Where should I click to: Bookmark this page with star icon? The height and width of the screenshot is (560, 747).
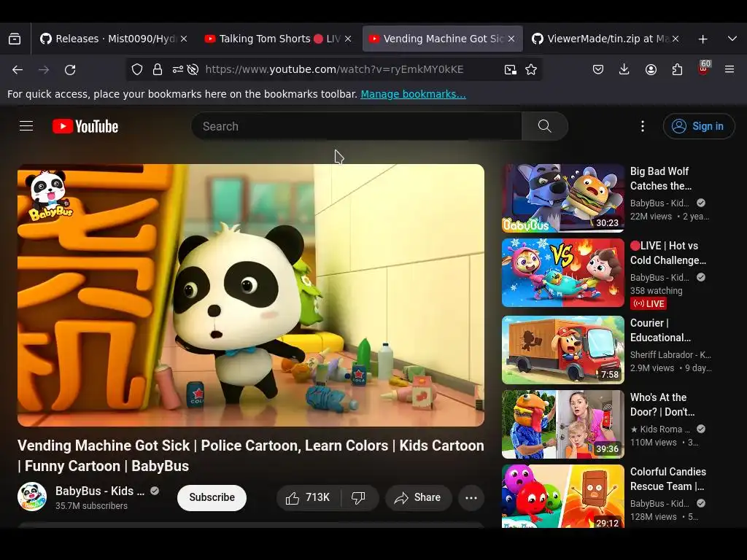tap(531, 69)
